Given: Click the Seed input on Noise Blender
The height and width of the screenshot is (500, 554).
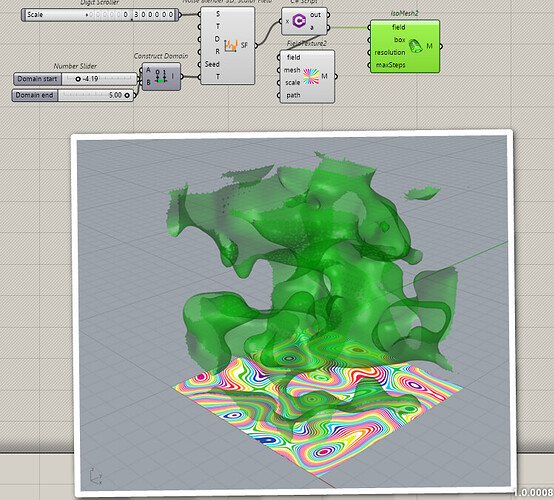Looking at the screenshot, I should pyautogui.click(x=212, y=64).
